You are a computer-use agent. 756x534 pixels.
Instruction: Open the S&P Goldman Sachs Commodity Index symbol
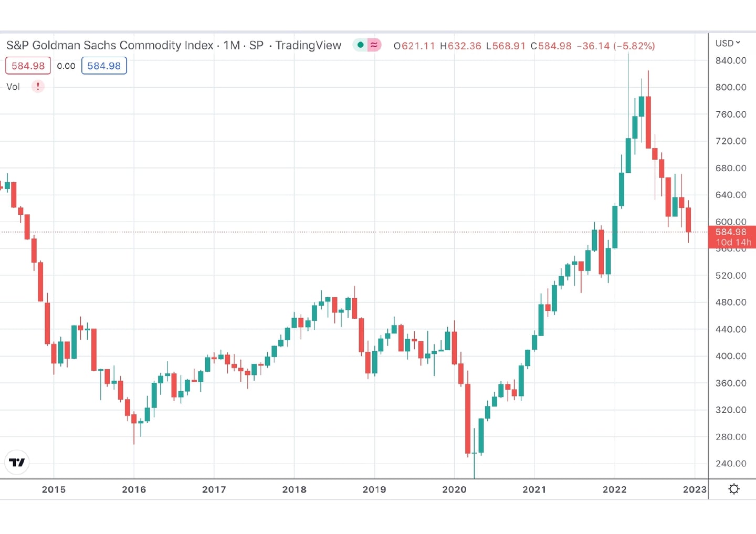tap(108, 45)
